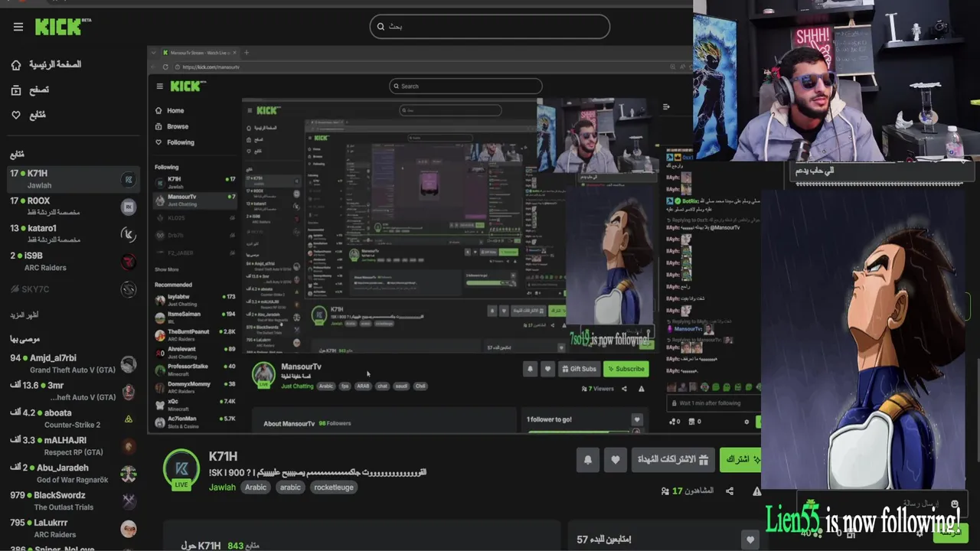The image size is (980, 551).
Task: Select the rocketleuge tag chip
Action: (x=334, y=487)
